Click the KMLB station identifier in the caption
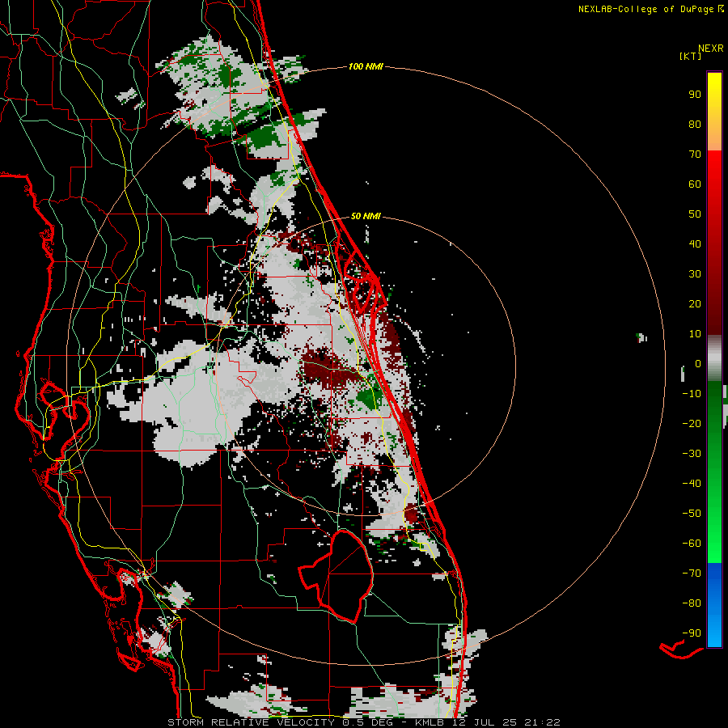Viewport: 728px width, 728px height. point(430,722)
